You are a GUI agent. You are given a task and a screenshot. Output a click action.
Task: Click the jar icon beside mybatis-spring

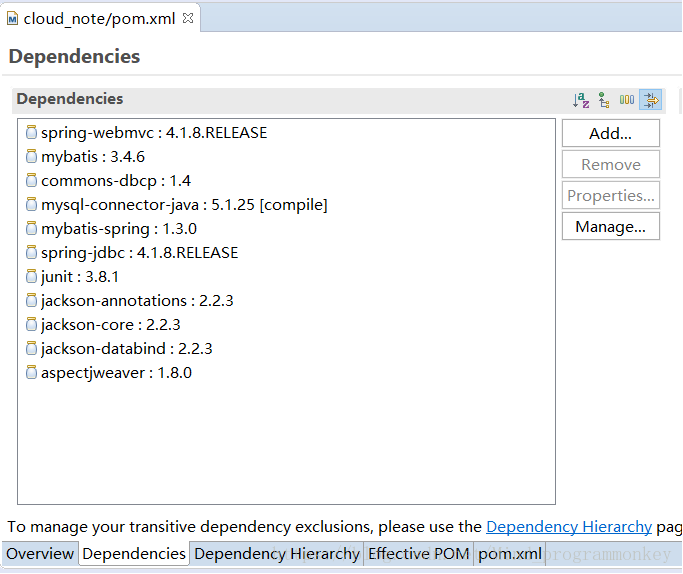pos(31,228)
